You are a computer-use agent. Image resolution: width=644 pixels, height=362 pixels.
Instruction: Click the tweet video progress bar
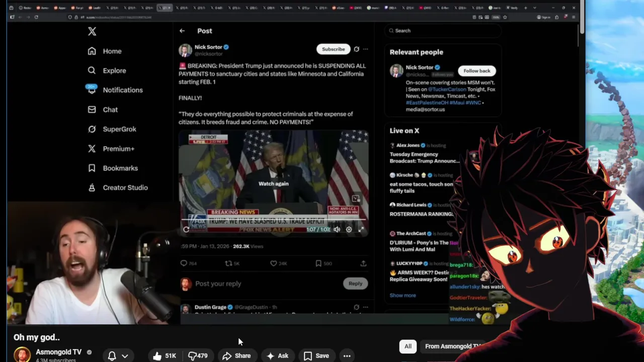[x=274, y=220]
